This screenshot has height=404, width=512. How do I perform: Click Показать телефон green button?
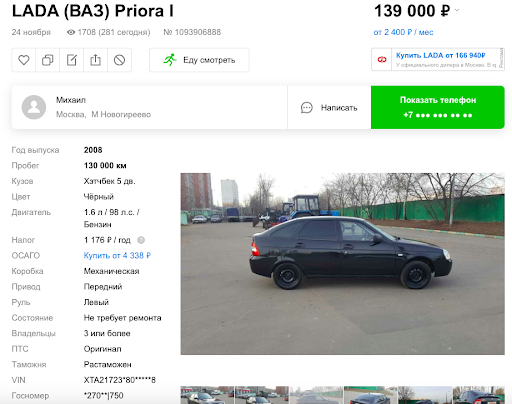click(438, 107)
